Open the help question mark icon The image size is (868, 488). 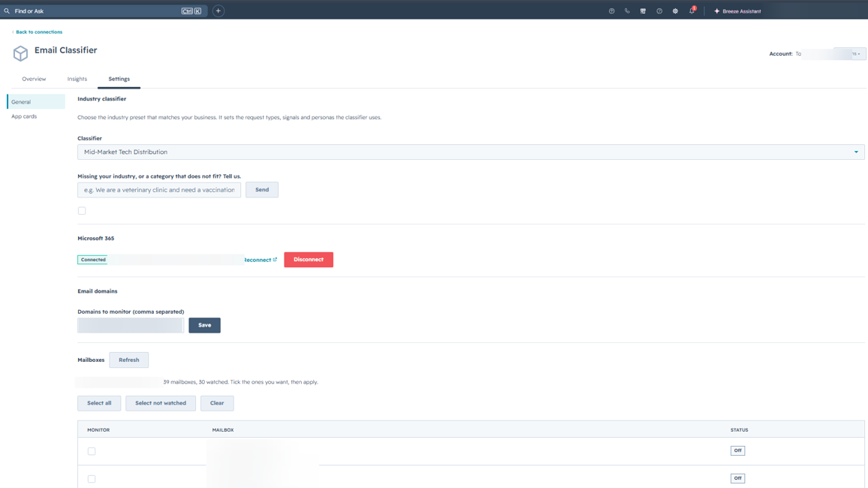coord(659,11)
